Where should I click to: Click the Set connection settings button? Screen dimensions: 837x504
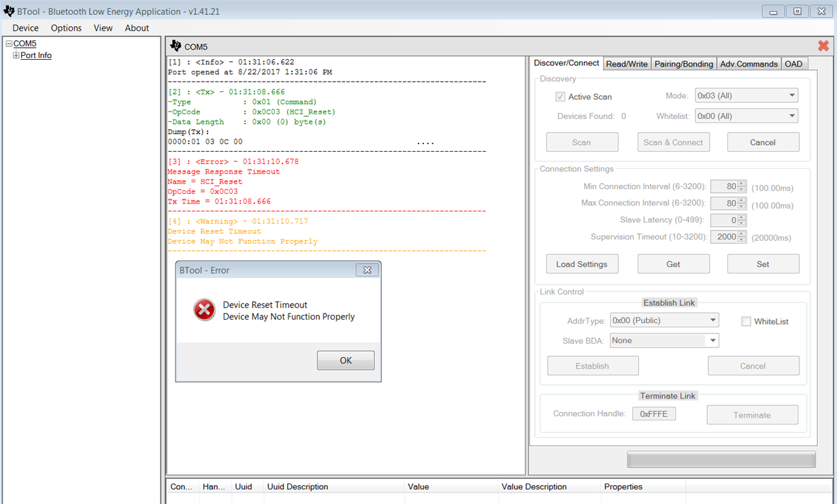coord(763,264)
